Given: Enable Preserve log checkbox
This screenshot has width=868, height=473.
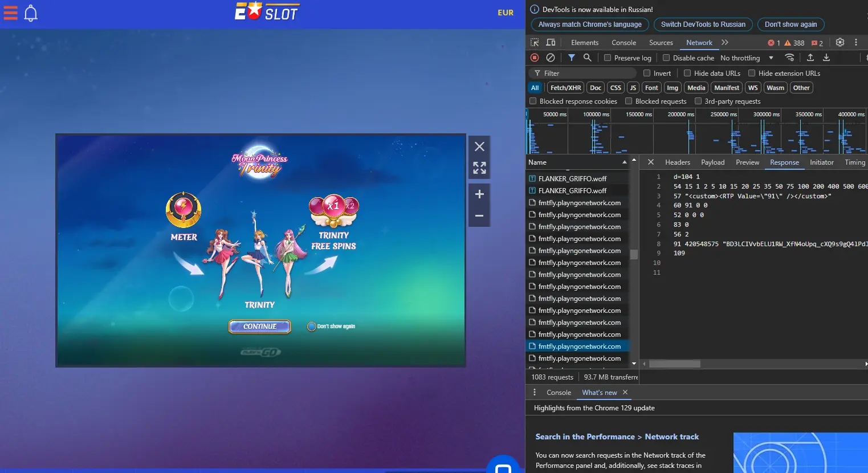Looking at the screenshot, I should click(x=608, y=58).
